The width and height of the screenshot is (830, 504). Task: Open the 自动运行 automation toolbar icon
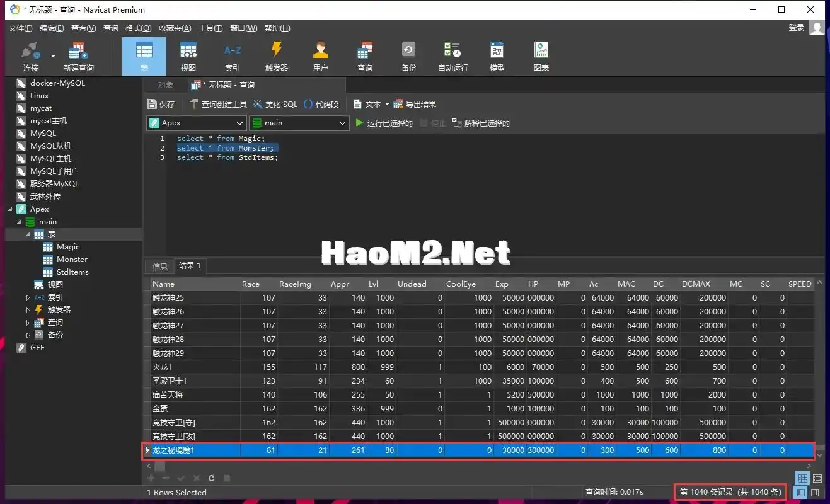pos(452,57)
